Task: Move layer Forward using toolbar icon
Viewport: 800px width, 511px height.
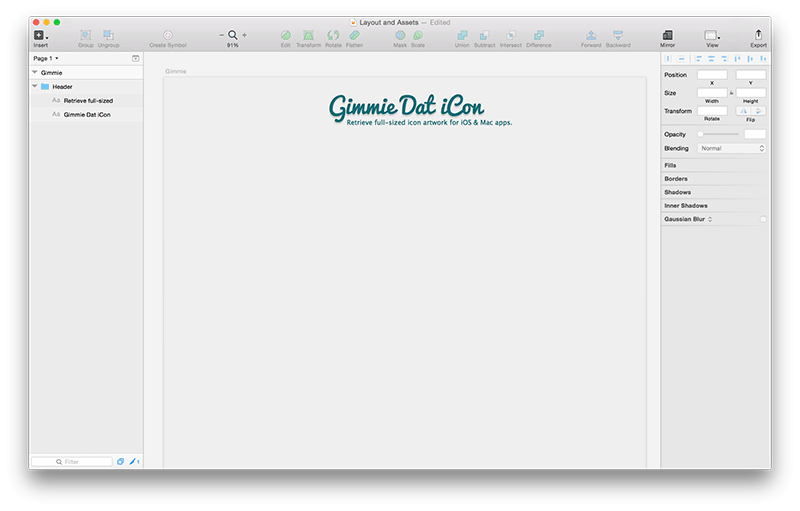Action: click(x=591, y=36)
